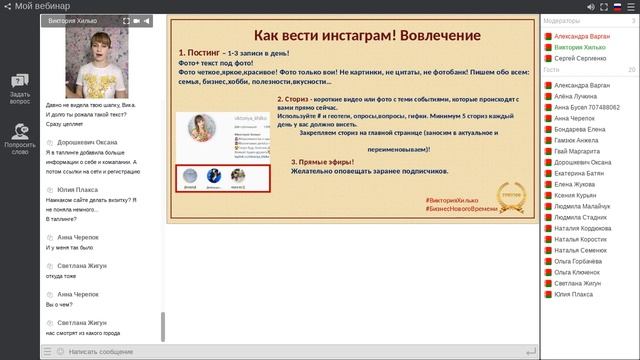Enter fullscreen mode from the top bar
The image size is (640, 360).
[604, 7]
